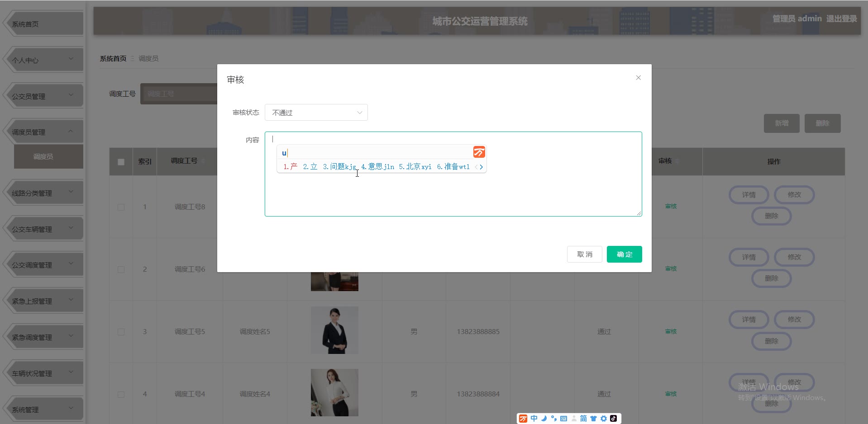This screenshot has height=424, width=868.
Task: Pick IME candidate 2 立
Action: pos(310,167)
